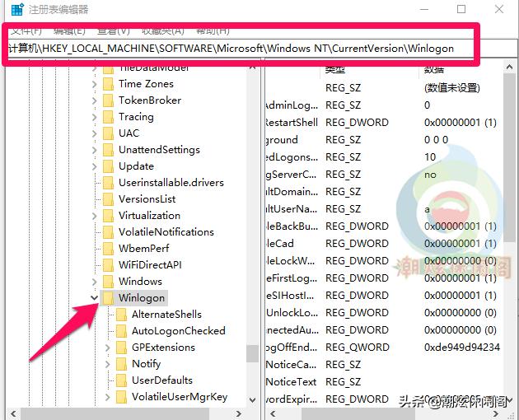The height and width of the screenshot is (420, 519).
Task: Click values pane horizontal scroll left arrow
Action: click(x=273, y=413)
